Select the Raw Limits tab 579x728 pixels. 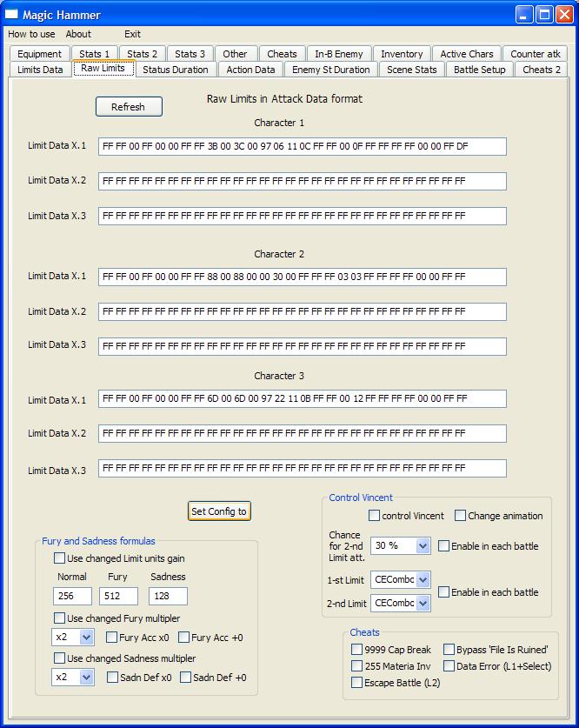click(x=103, y=68)
